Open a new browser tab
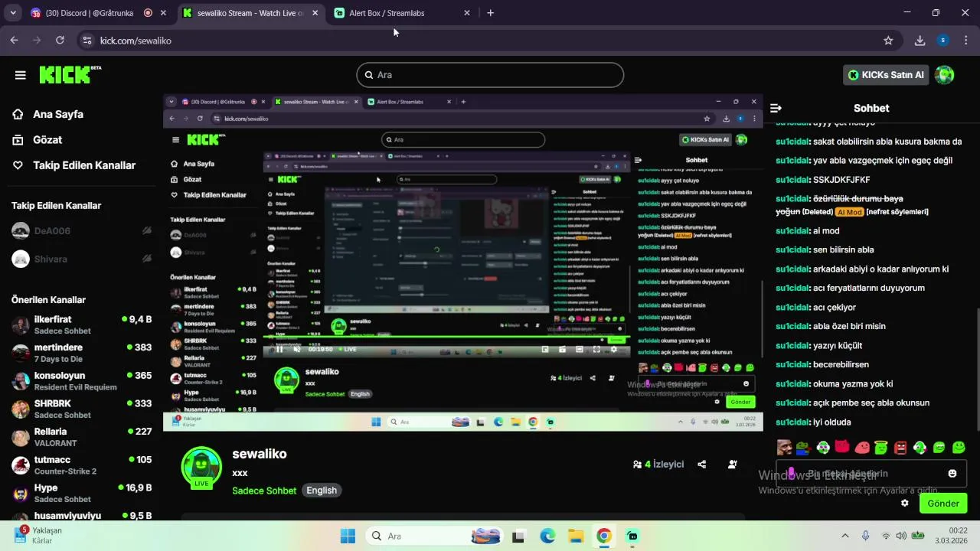 click(x=490, y=13)
